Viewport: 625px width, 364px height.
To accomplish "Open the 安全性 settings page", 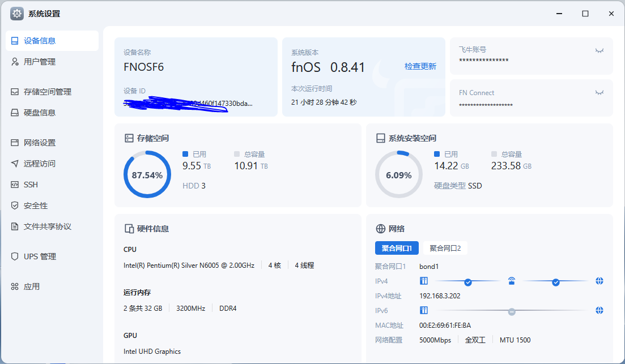I will tap(52, 205).
